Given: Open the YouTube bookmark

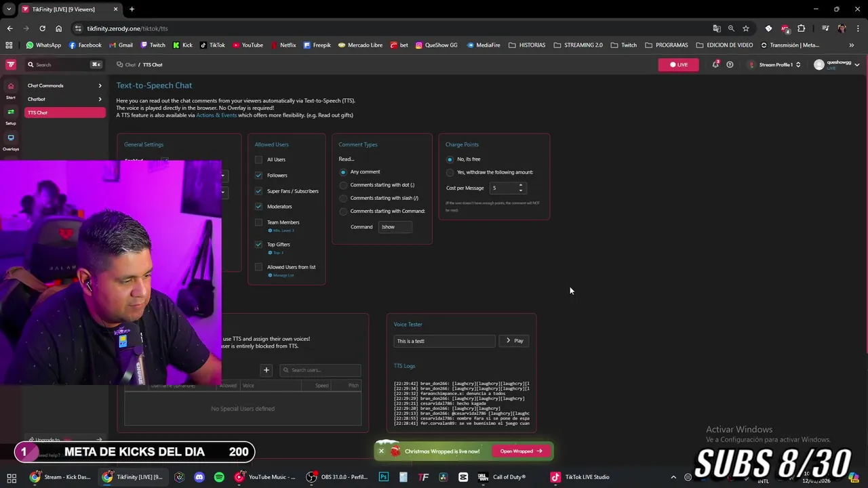Looking at the screenshot, I should pyautogui.click(x=248, y=45).
